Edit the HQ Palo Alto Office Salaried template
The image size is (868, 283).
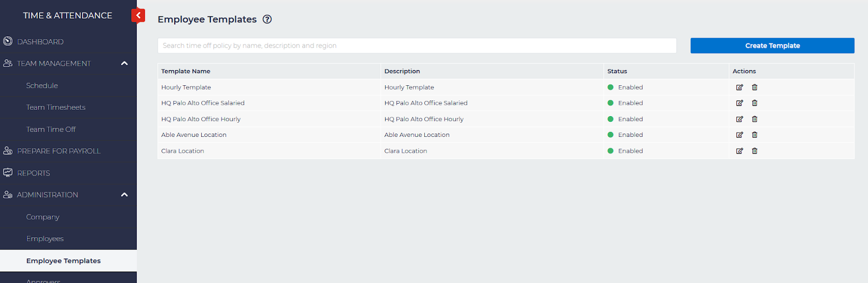[739, 103]
